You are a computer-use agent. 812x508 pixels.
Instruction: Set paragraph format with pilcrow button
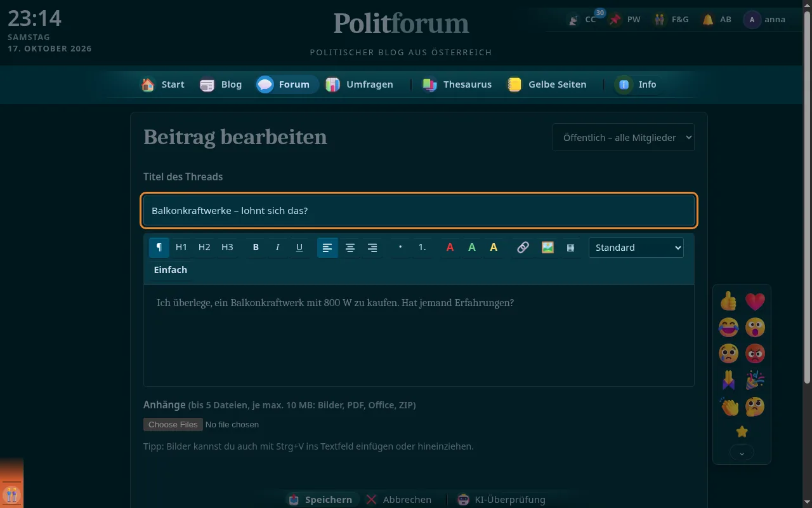(159, 248)
